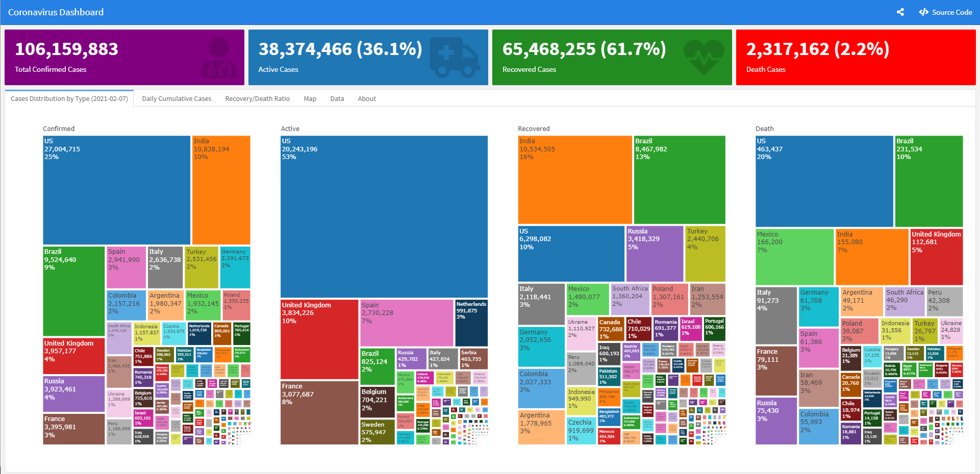The image size is (980, 474).
Task: Select the Turkey tile in Recovered treemap
Action: (705, 253)
